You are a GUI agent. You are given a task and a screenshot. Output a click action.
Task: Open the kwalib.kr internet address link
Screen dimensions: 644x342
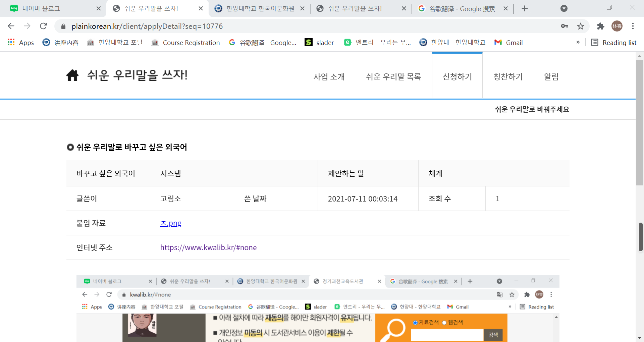click(x=208, y=248)
